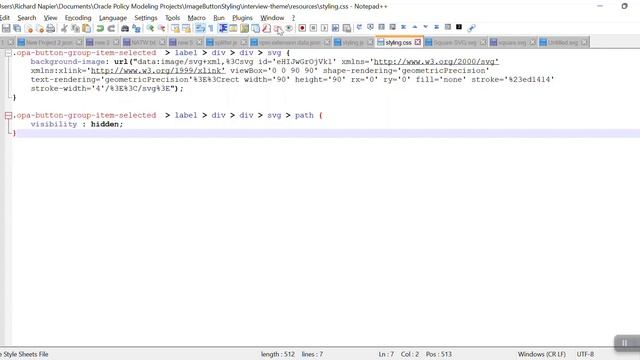Image resolution: width=640 pixels, height=360 pixels.
Task: Open Find with the binoculars icon
Action: tap(125, 28)
